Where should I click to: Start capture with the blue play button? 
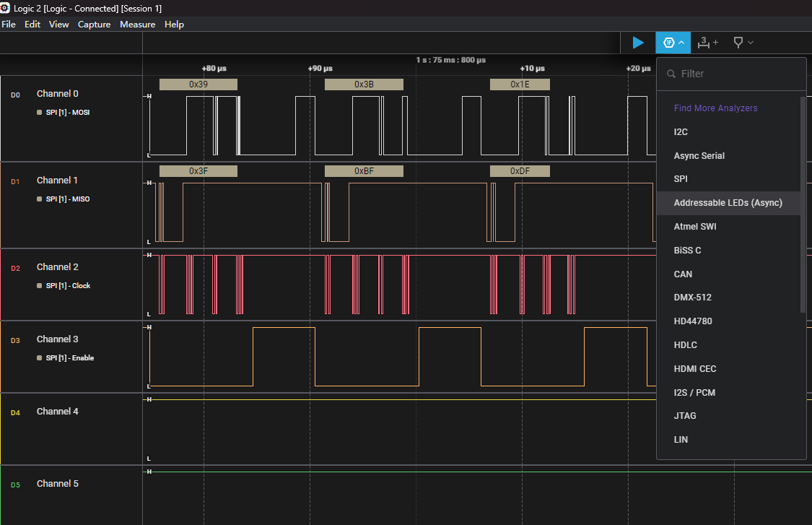click(x=638, y=43)
